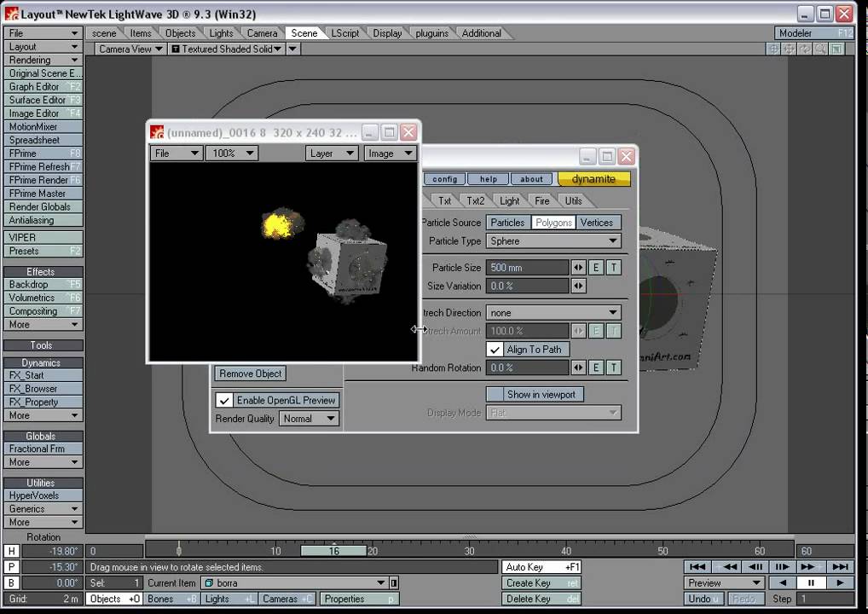Open render window zoom 100% dropdown
868x614 pixels.
231,153
